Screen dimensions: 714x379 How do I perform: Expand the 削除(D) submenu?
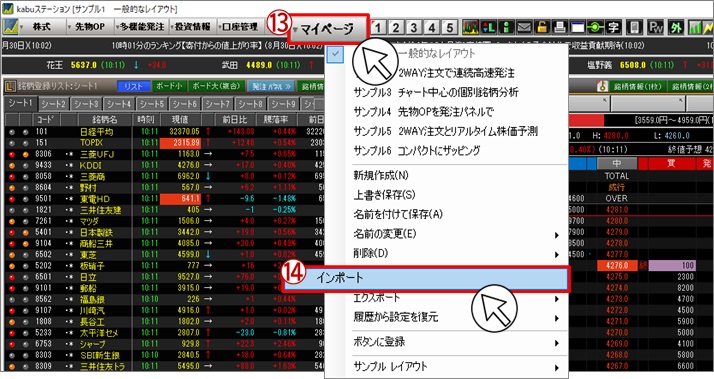pyautogui.click(x=455, y=253)
